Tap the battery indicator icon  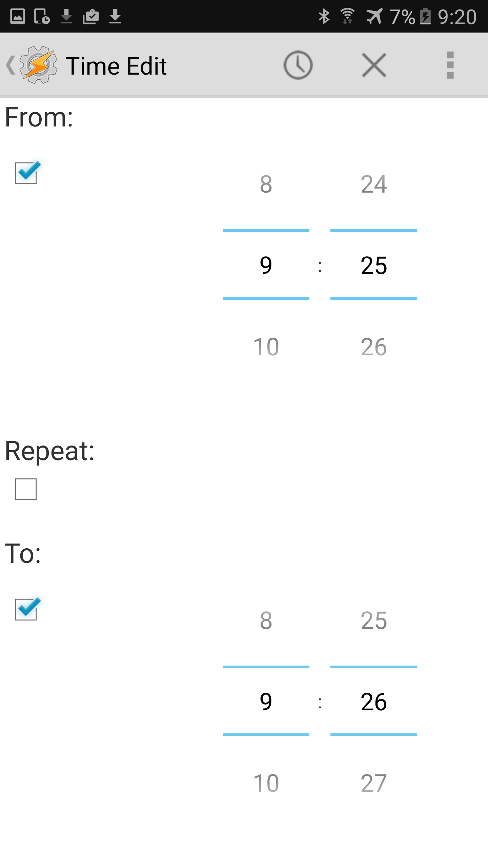coord(425,16)
